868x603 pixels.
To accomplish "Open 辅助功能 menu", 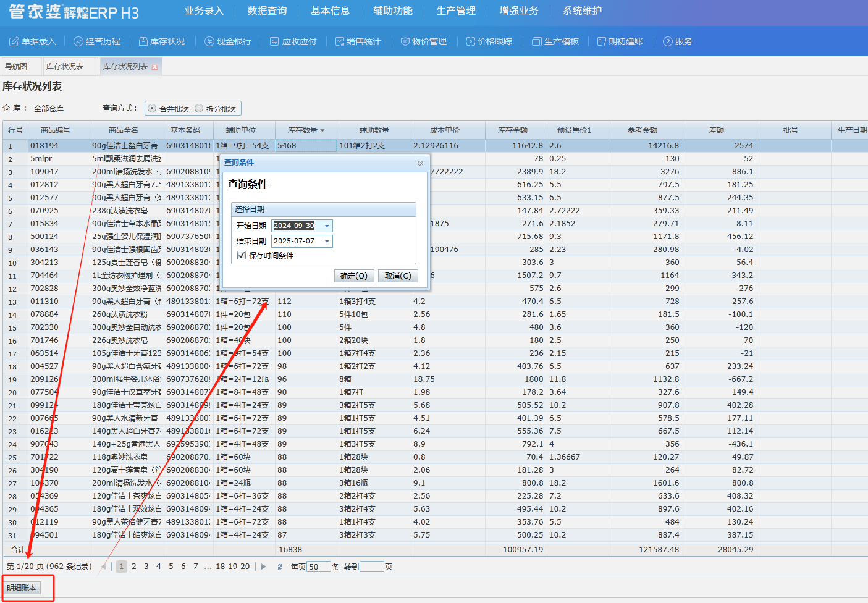I will [x=393, y=11].
